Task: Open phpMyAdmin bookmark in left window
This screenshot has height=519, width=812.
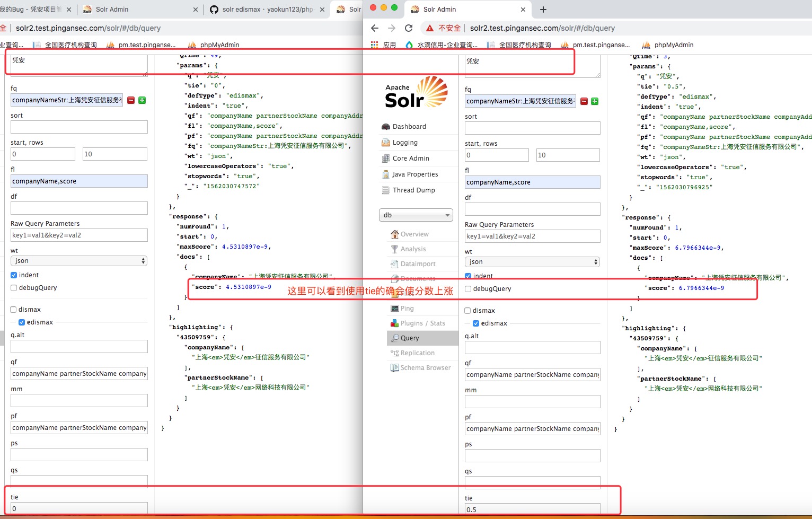Action: [214, 45]
